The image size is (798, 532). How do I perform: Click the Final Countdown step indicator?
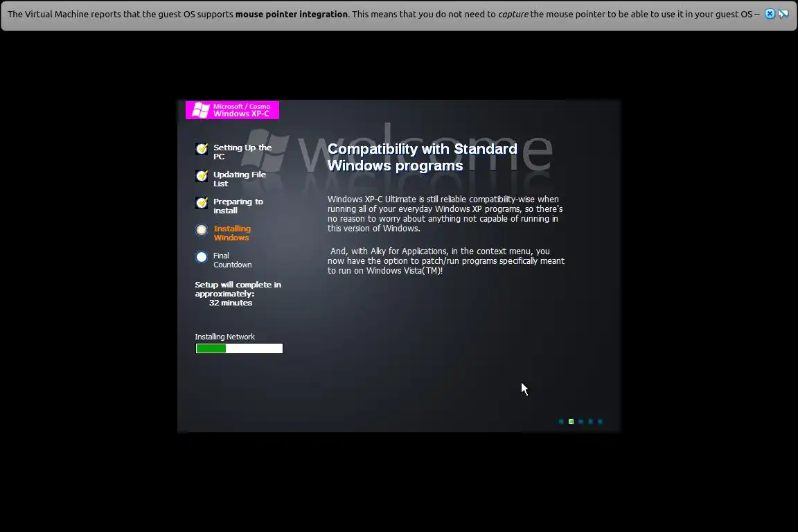202,257
